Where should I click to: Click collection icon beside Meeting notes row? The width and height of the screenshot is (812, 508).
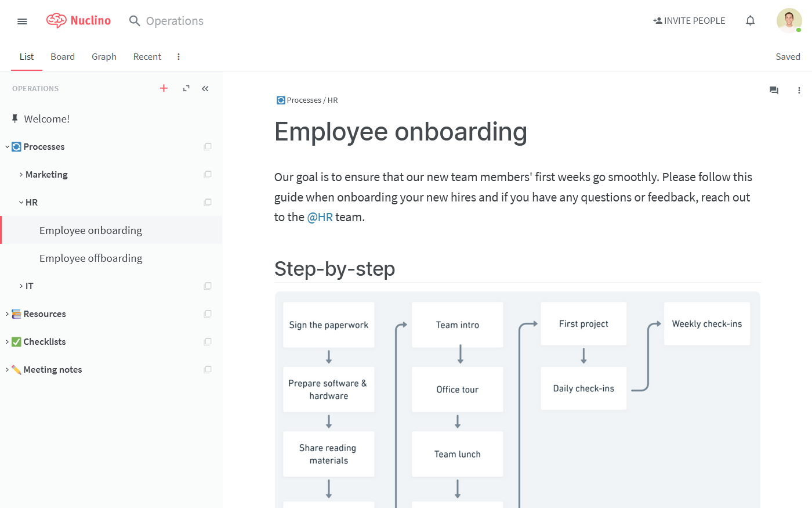[x=208, y=370]
